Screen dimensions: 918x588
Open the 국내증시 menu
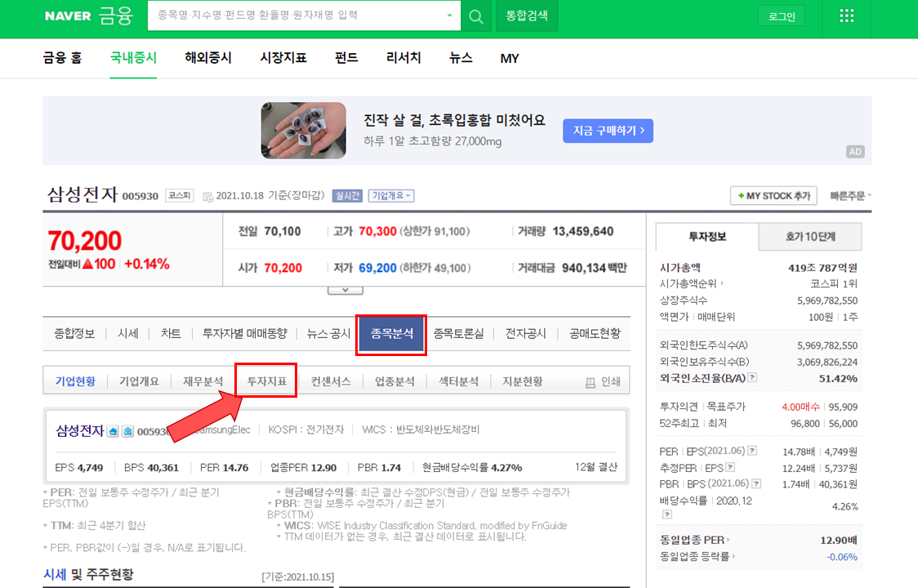coord(133,58)
